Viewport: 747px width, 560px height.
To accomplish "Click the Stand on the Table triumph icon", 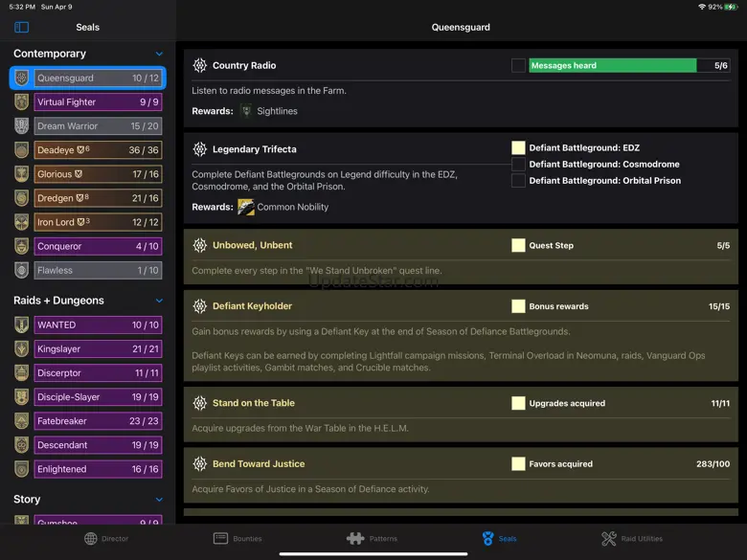I will coord(199,403).
